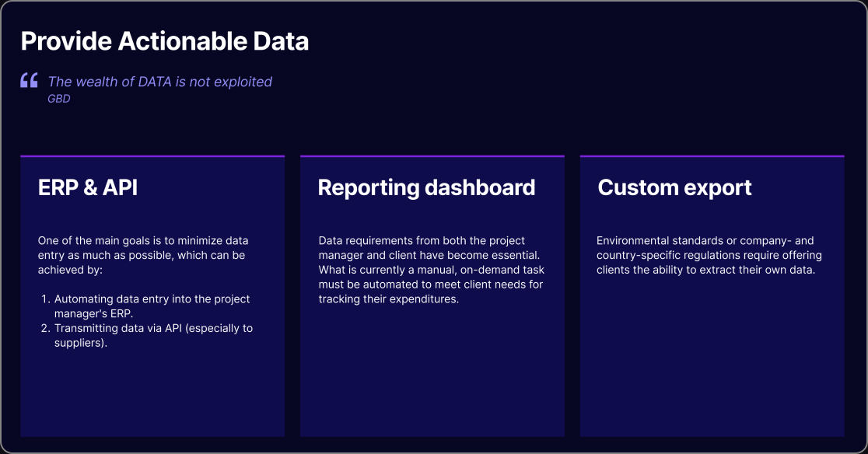
Task: Click the Custom export description paragraph
Action: click(709, 255)
